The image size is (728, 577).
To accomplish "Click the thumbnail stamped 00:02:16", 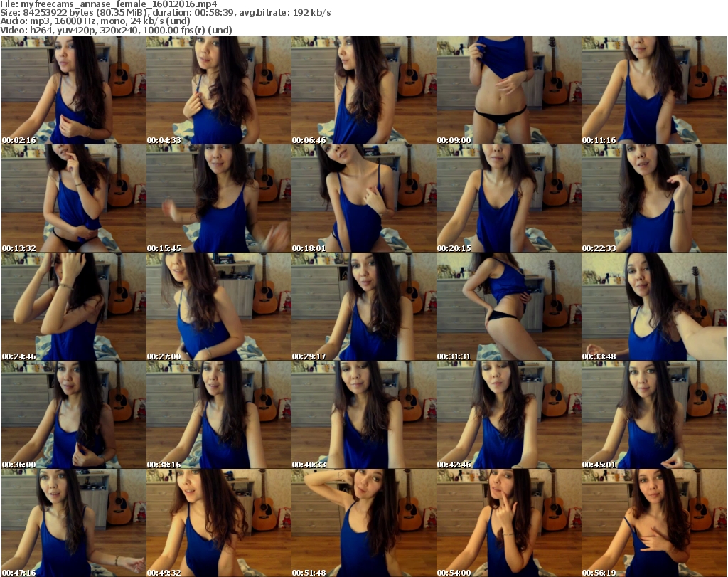I will click(x=74, y=90).
